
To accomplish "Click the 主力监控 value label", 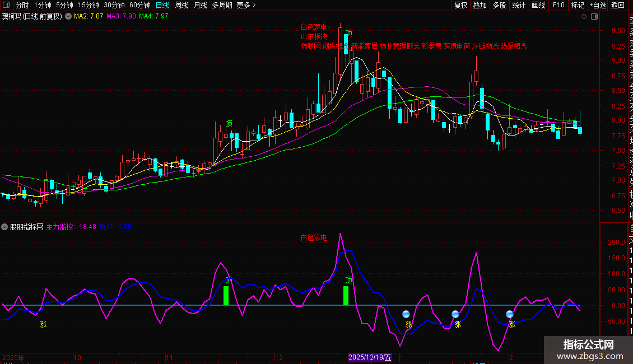I will point(72,227).
